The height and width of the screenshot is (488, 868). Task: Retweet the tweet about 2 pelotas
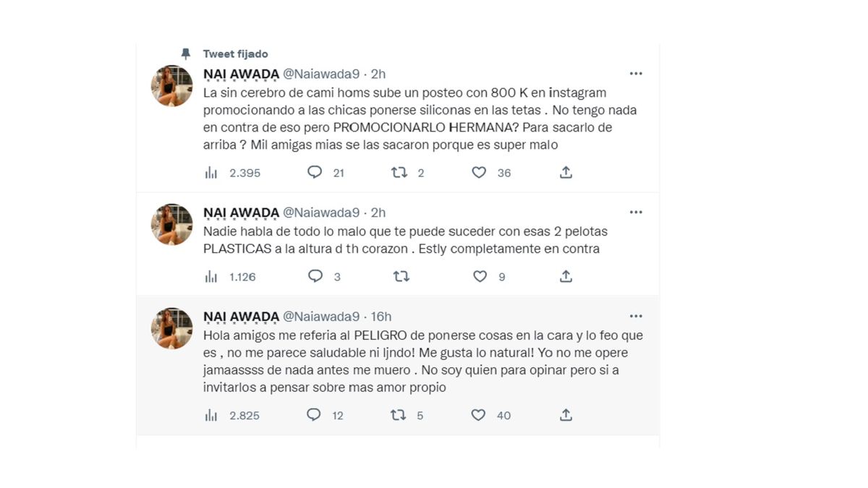pos(401,276)
